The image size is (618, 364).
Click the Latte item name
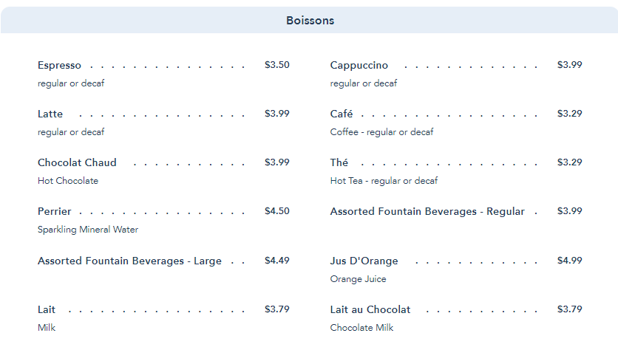click(x=50, y=114)
